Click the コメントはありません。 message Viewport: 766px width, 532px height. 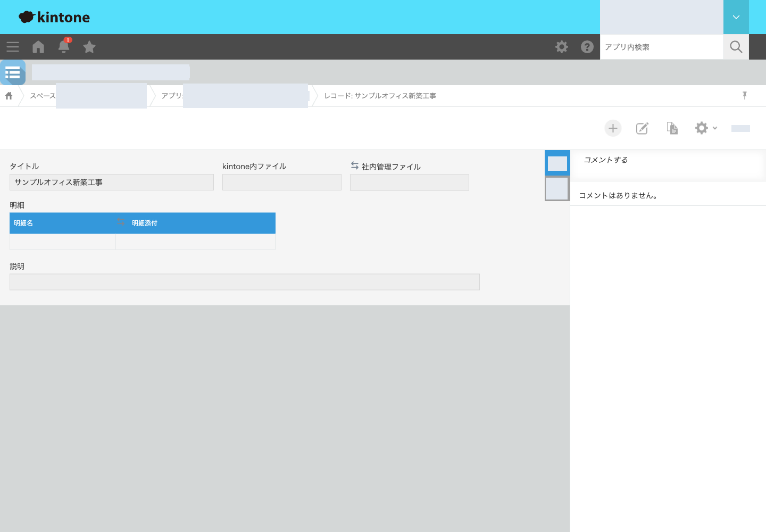pos(618,195)
